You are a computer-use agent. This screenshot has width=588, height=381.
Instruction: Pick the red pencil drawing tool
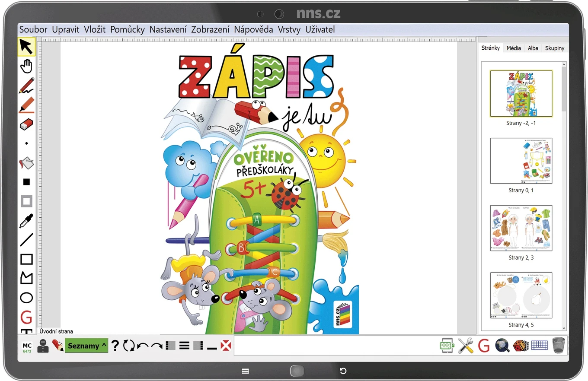pos(26,86)
